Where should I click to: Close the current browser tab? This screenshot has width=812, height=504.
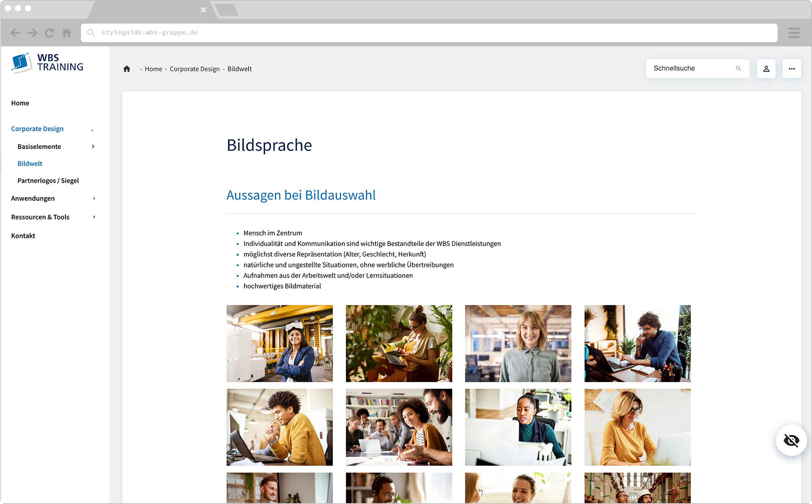click(203, 10)
